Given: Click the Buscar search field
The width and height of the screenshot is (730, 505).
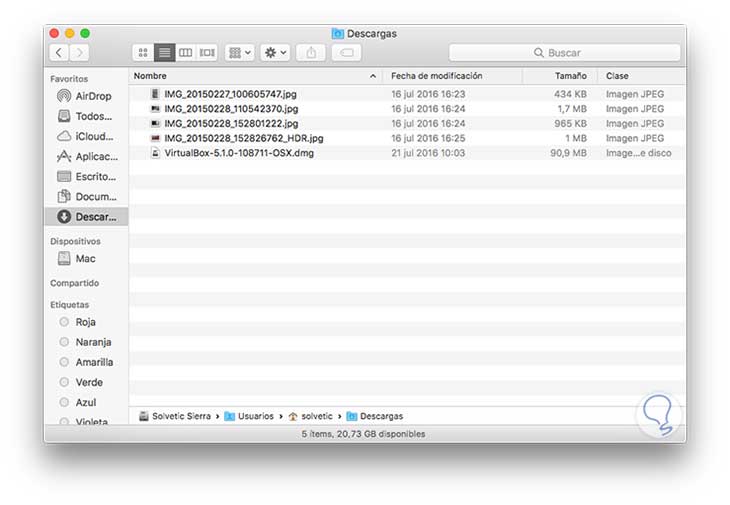Looking at the screenshot, I should coord(564,53).
